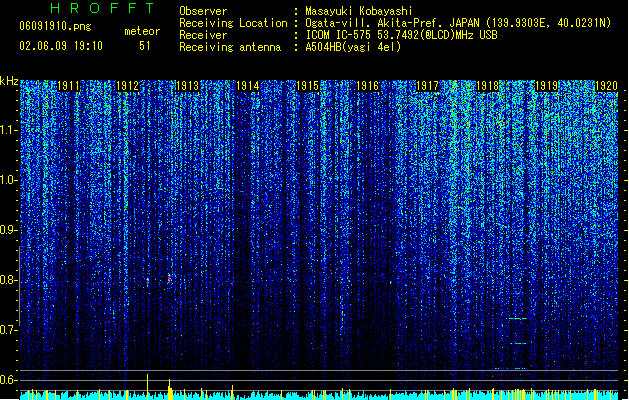This screenshot has width=629, height=400.
Task: Click the HROFFT title text
Action: click(x=102, y=8)
